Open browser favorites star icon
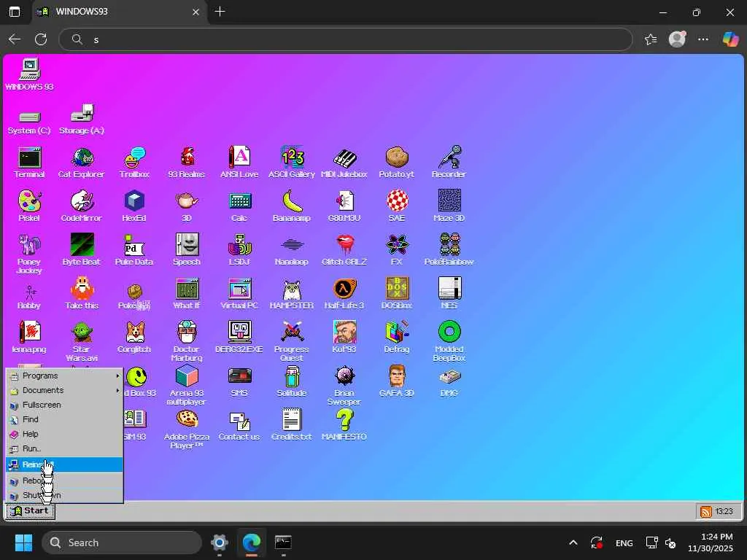This screenshot has width=747, height=560. pyautogui.click(x=651, y=39)
